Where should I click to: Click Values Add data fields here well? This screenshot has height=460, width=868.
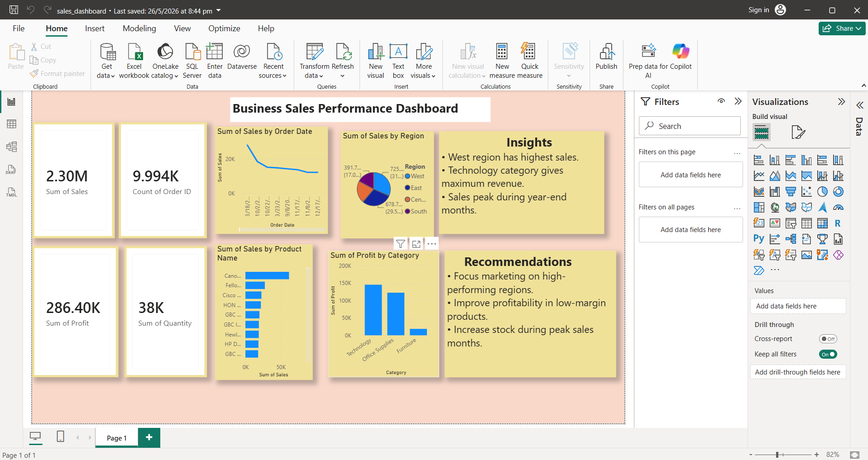pyautogui.click(x=798, y=306)
